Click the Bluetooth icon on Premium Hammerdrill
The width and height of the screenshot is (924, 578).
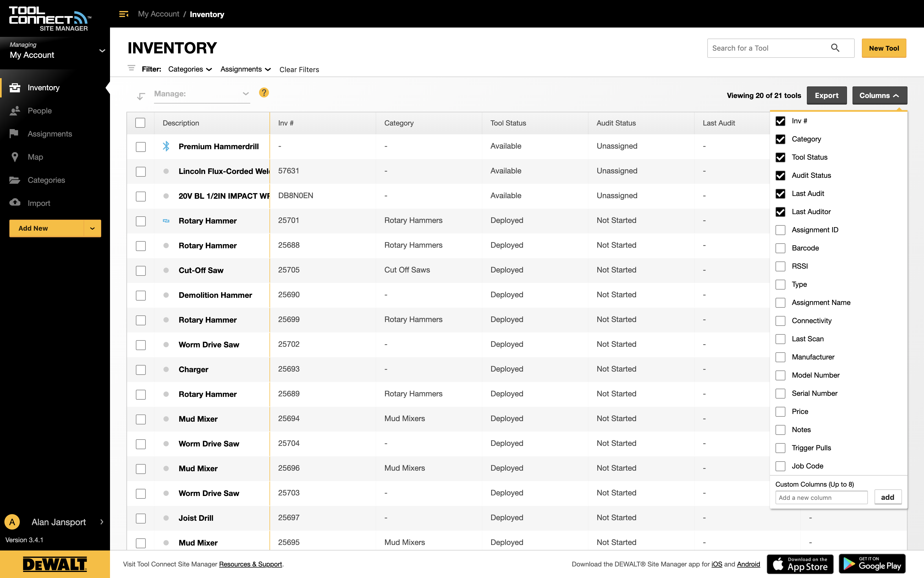166,146
